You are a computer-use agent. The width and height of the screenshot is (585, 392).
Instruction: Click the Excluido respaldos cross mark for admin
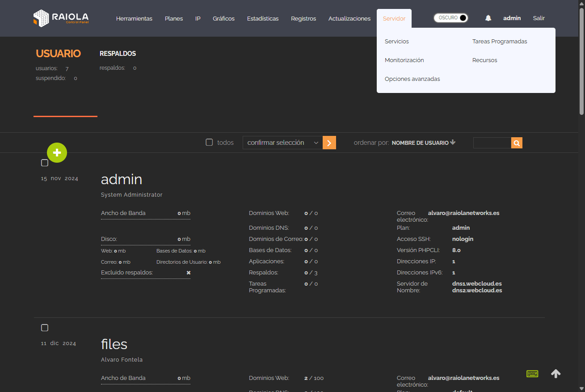click(x=189, y=273)
